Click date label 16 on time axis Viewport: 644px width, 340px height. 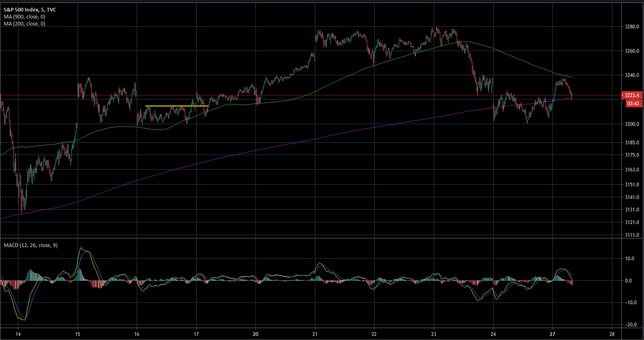pos(137,333)
